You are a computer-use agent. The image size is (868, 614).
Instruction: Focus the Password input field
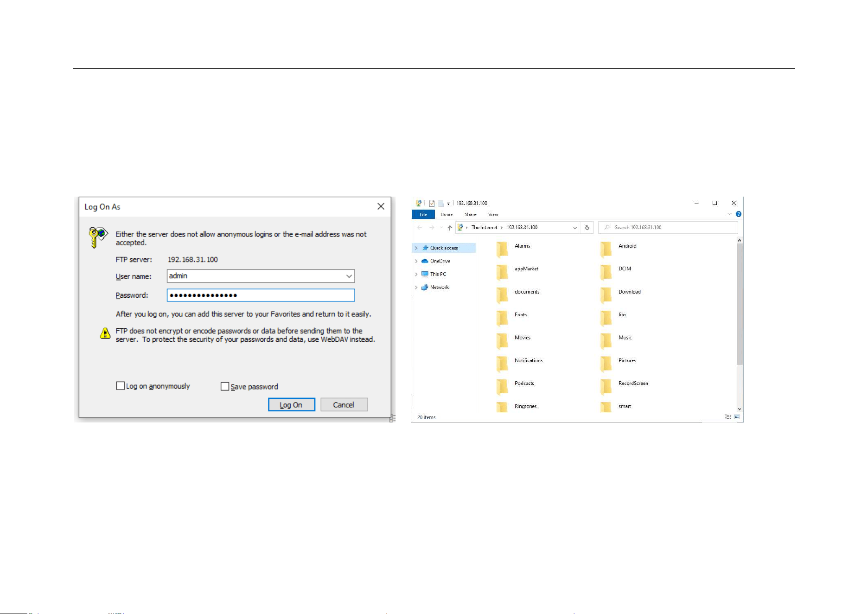[261, 295]
